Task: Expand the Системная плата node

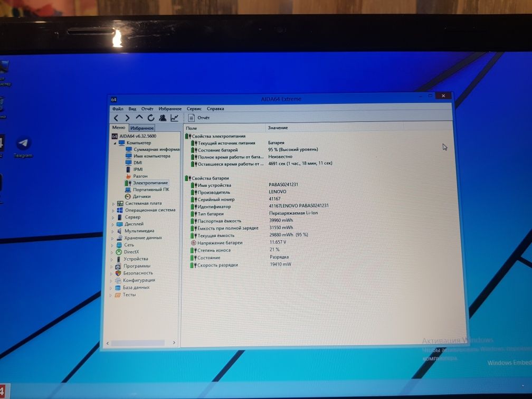Action: (x=113, y=204)
